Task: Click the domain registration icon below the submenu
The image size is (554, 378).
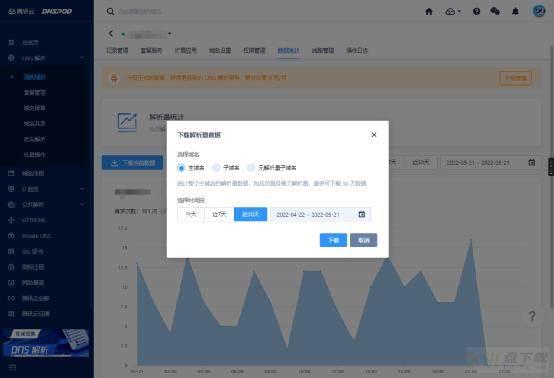Action: (x=11, y=173)
